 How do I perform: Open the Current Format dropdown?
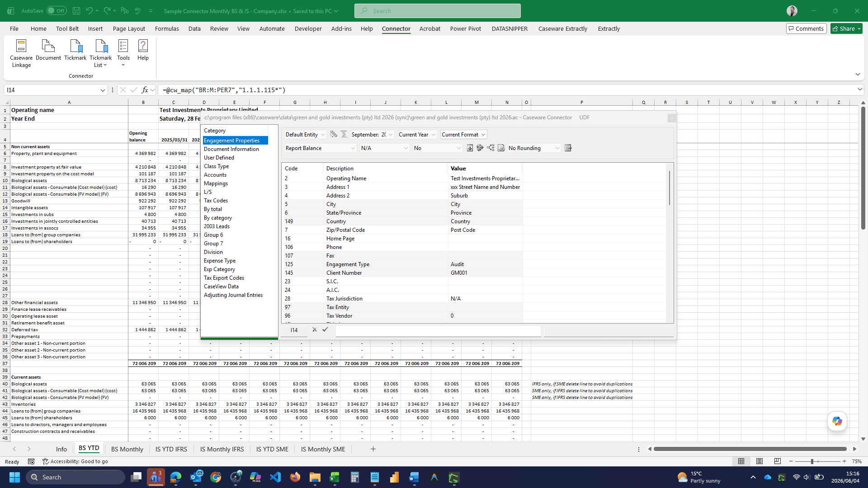coord(463,135)
